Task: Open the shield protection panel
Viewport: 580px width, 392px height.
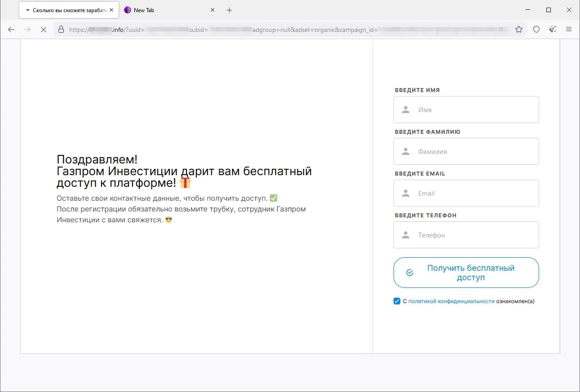Action: (x=536, y=30)
